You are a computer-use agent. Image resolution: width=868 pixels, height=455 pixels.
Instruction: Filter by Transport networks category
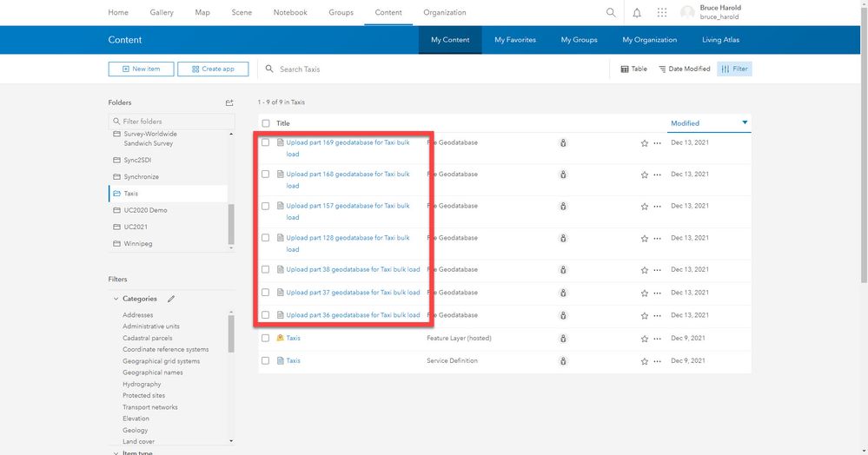(150, 407)
